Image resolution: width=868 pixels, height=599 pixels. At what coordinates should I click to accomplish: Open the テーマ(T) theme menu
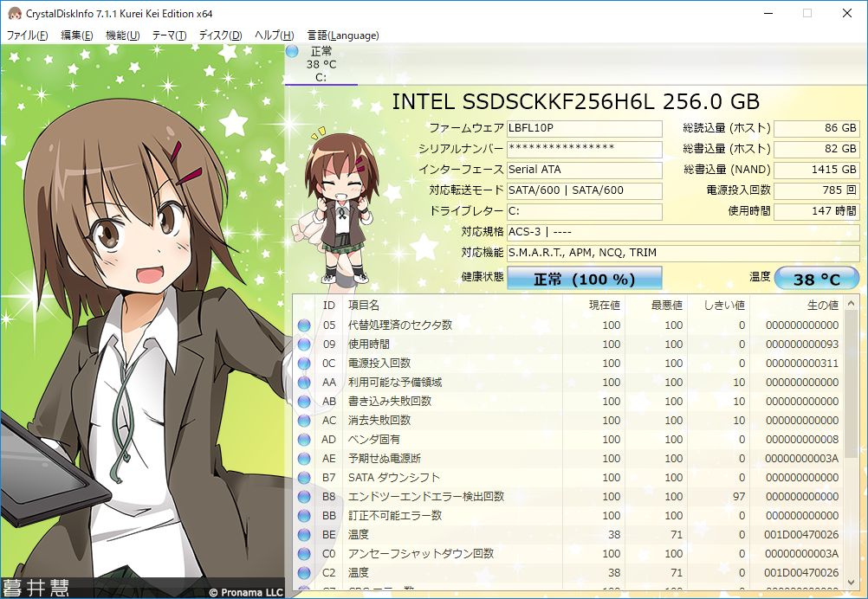[x=169, y=35]
